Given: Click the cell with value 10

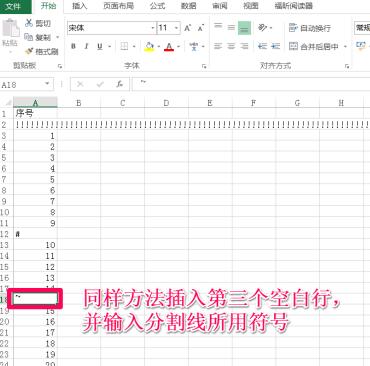Looking at the screenshot, I should coord(35,245).
